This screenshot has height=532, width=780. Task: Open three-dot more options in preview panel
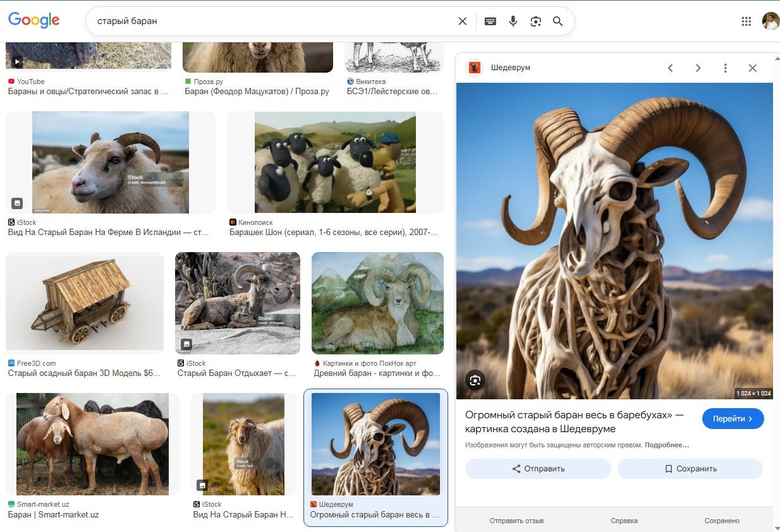(x=725, y=68)
